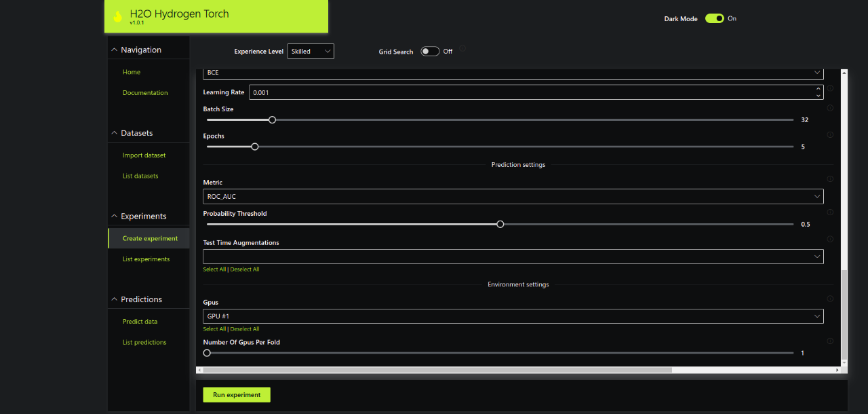Turn off the Dark Mode toggle
The width and height of the screenshot is (868, 414).
point(714,18)
